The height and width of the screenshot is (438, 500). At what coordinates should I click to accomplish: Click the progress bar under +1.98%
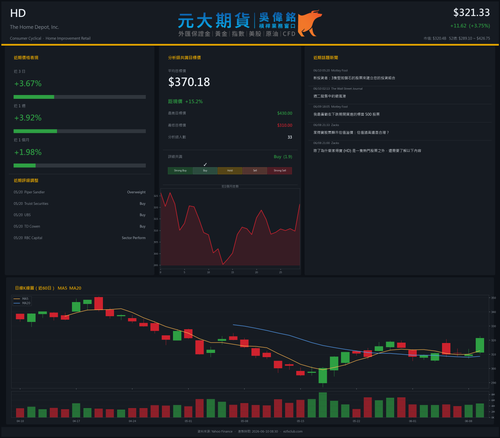tap(80, 166)
